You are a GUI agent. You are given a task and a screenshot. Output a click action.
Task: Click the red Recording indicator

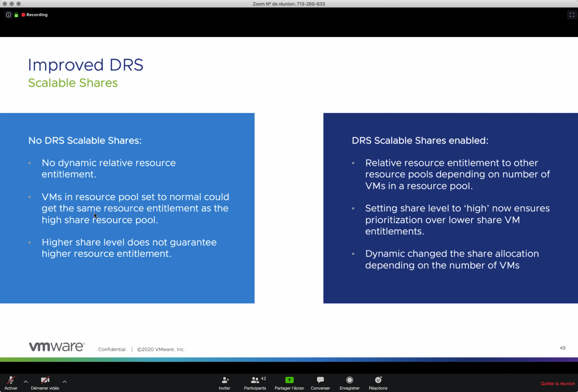click(35, 15)
